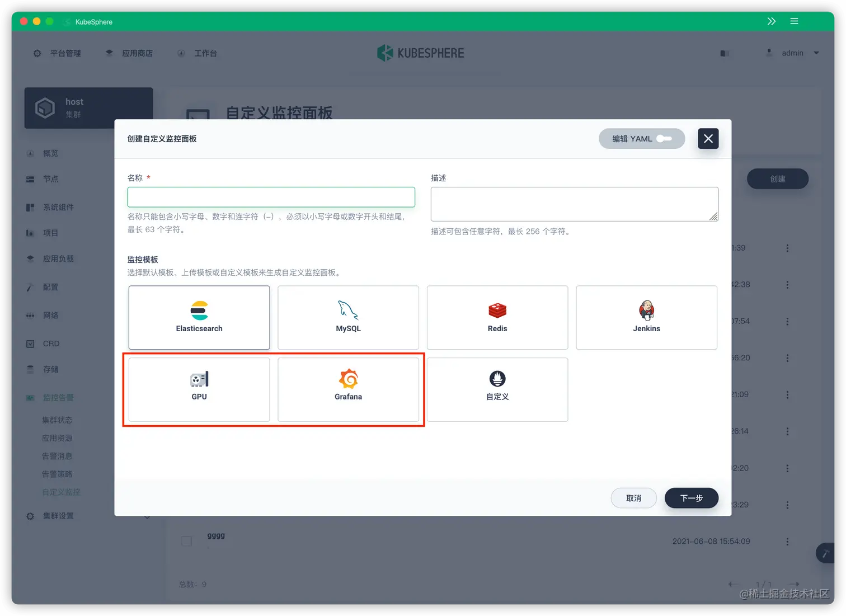Pick the GPU template card
Viewport: 846px width, 616px height.
(199, 389)
